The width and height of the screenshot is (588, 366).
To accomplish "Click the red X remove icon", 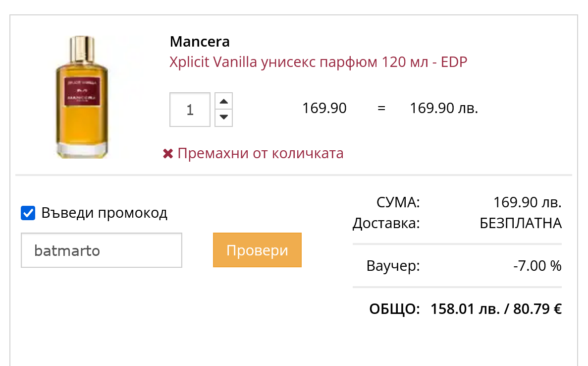I will [168, 154].
